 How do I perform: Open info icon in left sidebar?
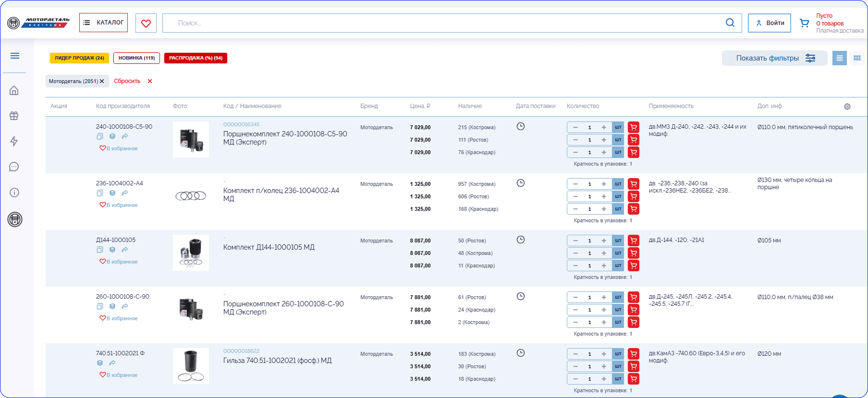pyautogui.click(x=14, y=193)
